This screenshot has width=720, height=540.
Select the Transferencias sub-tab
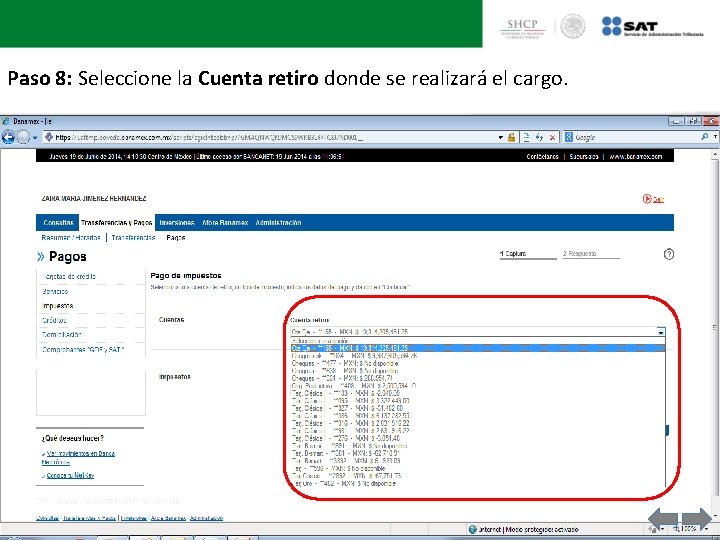(x=133, y=237)
